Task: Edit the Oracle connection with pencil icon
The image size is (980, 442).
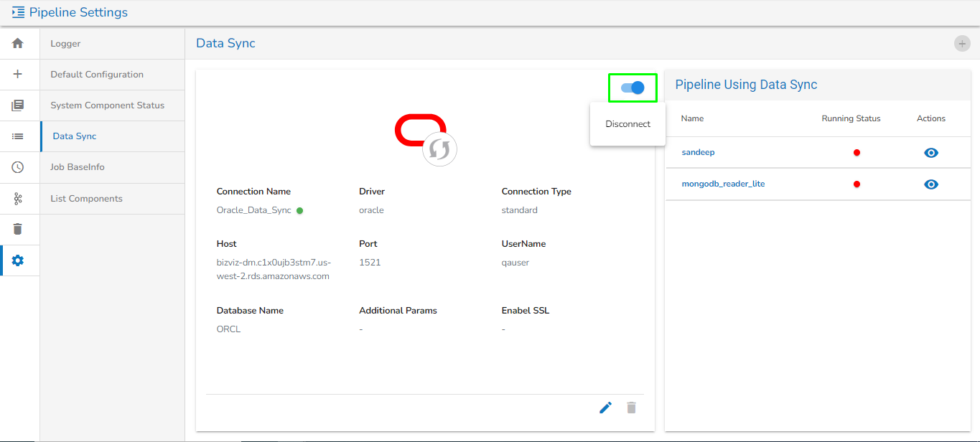Action: tap(606, 408)
